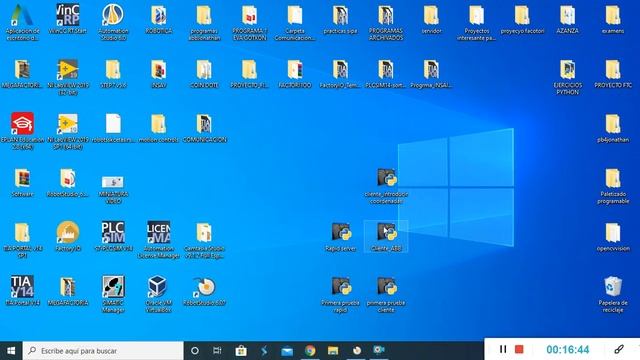
Task: Open the Papelera de reciclaje
Action: (x=613, y=294)
